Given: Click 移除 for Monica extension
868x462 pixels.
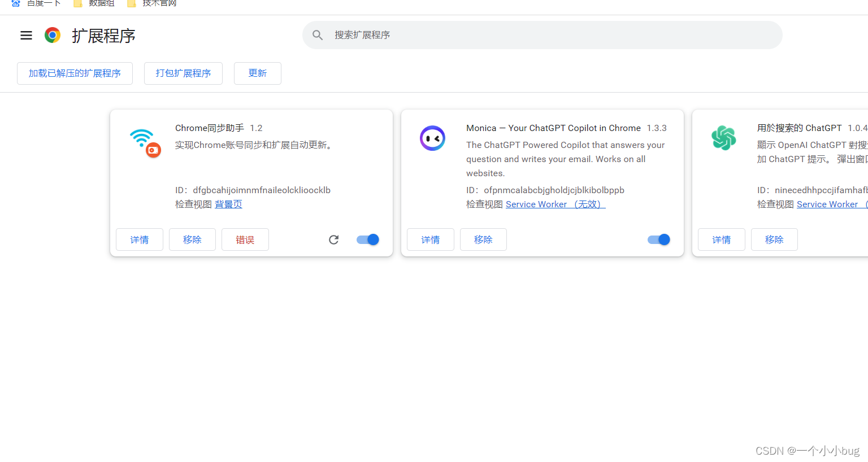Looking at the screenshot, I should (483, 239).
